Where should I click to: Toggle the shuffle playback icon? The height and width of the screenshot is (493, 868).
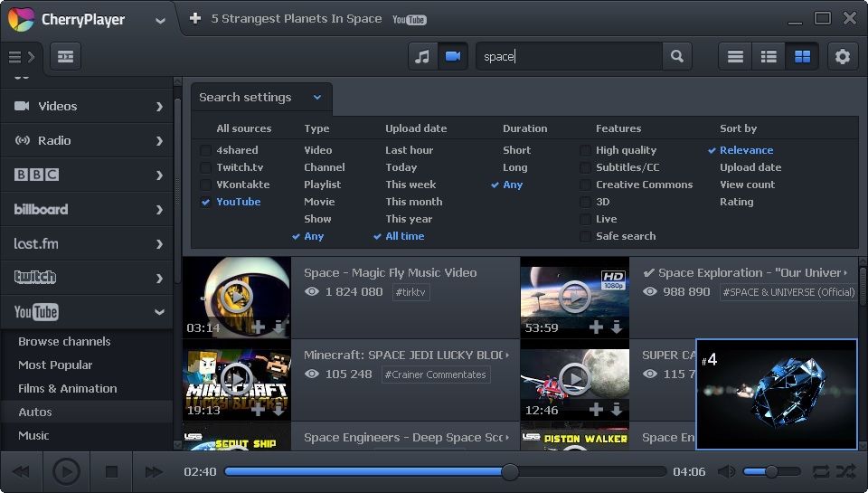coord(845,471)
